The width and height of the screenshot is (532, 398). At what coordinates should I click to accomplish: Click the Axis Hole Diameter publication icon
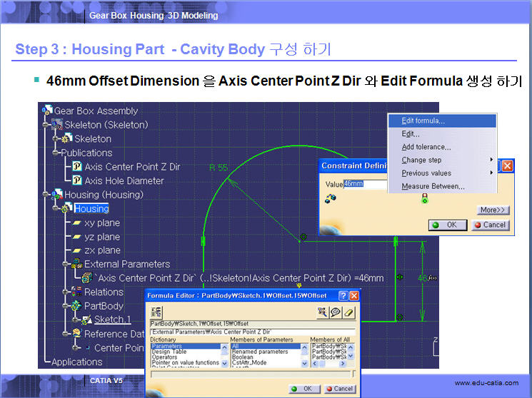pos(77,180)
